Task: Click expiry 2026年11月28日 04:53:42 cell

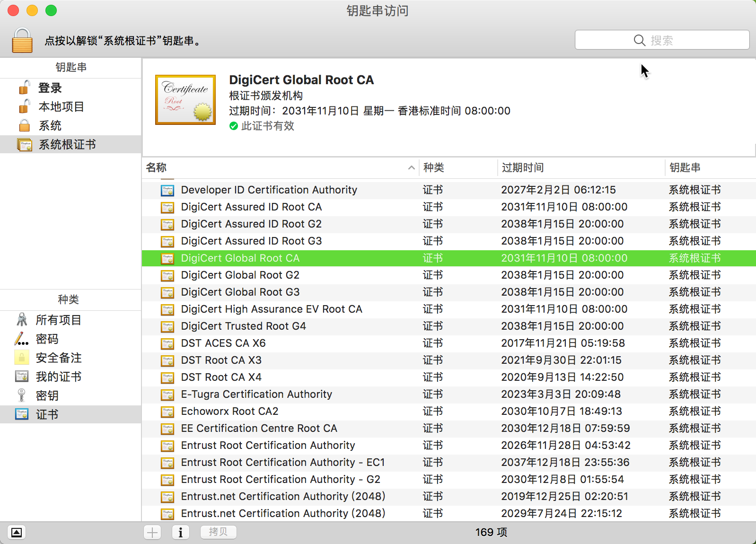Action: (566, 446)
